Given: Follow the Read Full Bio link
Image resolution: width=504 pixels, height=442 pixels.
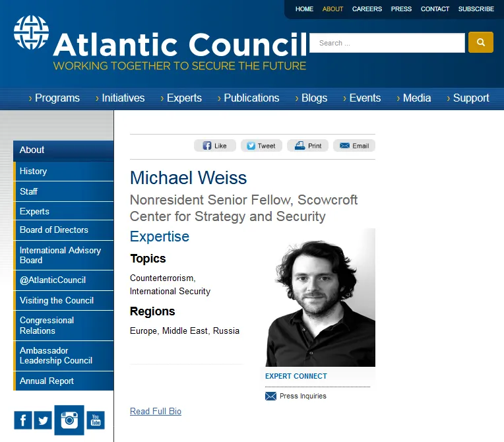Looking at the screenshot, I should tap(156, 411).
